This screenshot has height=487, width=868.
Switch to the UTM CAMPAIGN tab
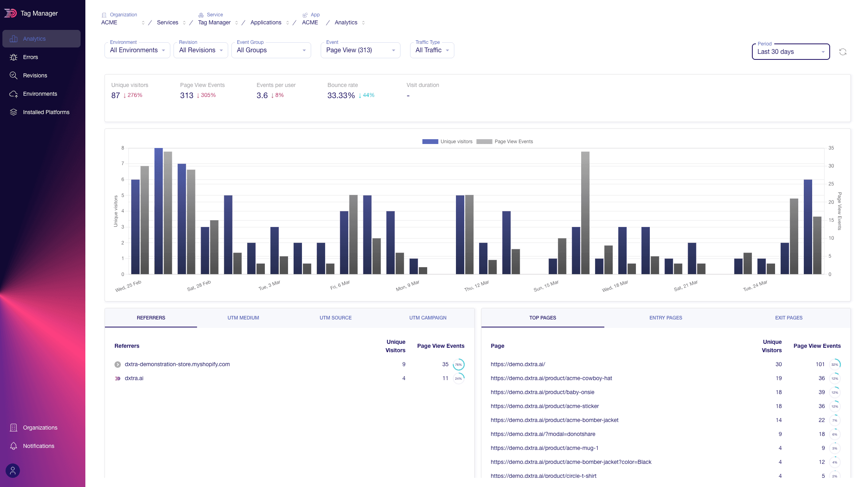tap(427, 318)
